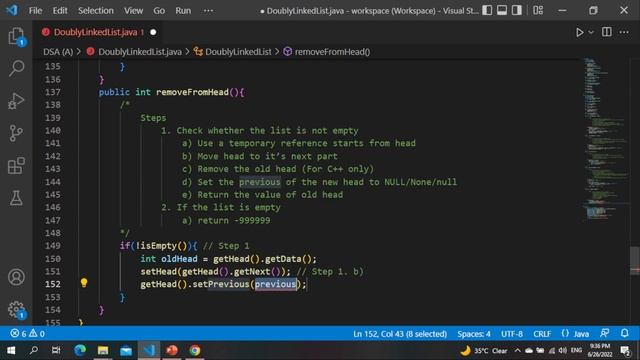
Task: Run Java using the play button
Action: (579, 32)
